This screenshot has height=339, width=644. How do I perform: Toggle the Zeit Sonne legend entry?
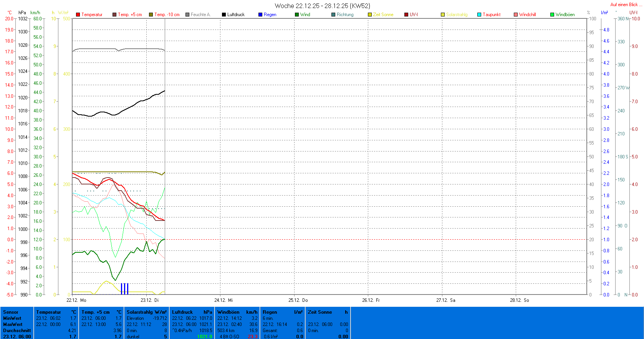click(x=383, y=15)
